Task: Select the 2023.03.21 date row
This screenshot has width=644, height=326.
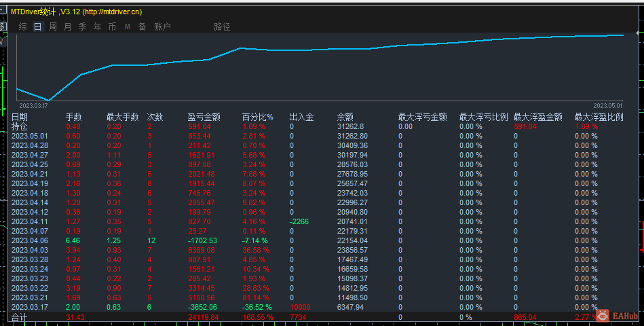Action: pyautogui.click(x=30, y=297)
